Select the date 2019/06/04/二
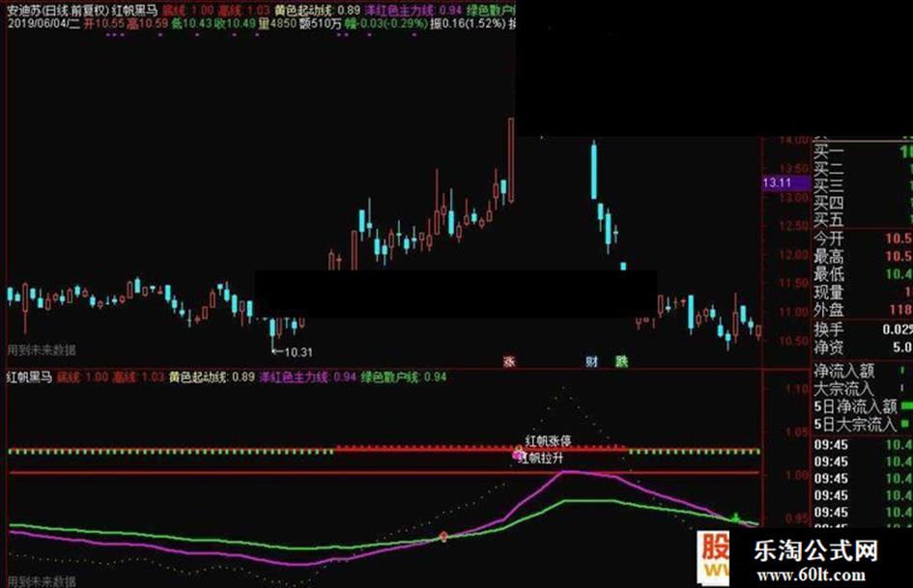913x588 pixels. 43,24
